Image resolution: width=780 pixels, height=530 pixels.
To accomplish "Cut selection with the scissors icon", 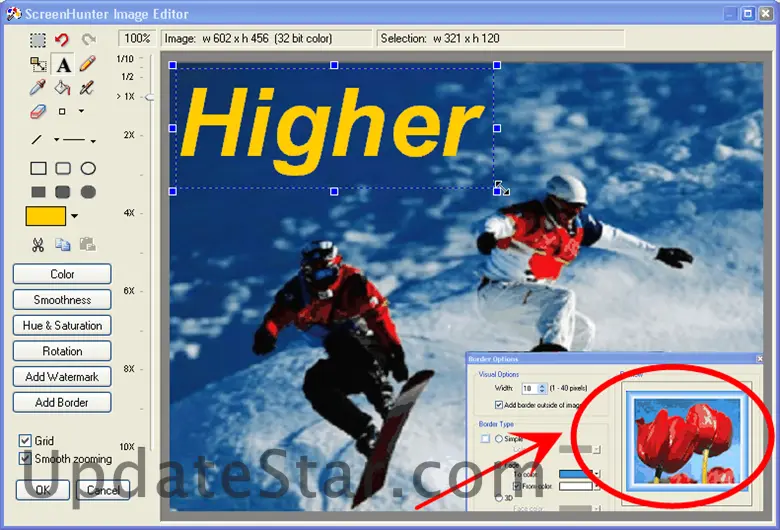I will [x=38, y=245].
